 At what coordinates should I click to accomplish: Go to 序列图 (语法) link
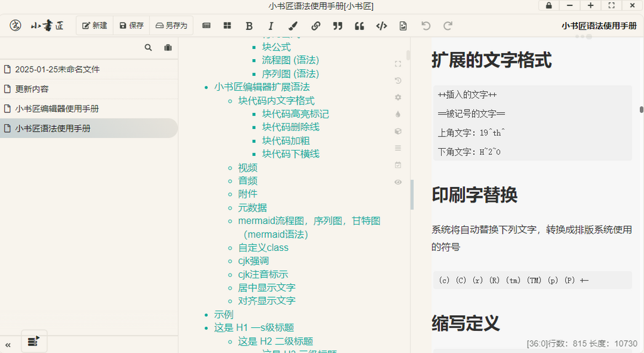point(290,74)
